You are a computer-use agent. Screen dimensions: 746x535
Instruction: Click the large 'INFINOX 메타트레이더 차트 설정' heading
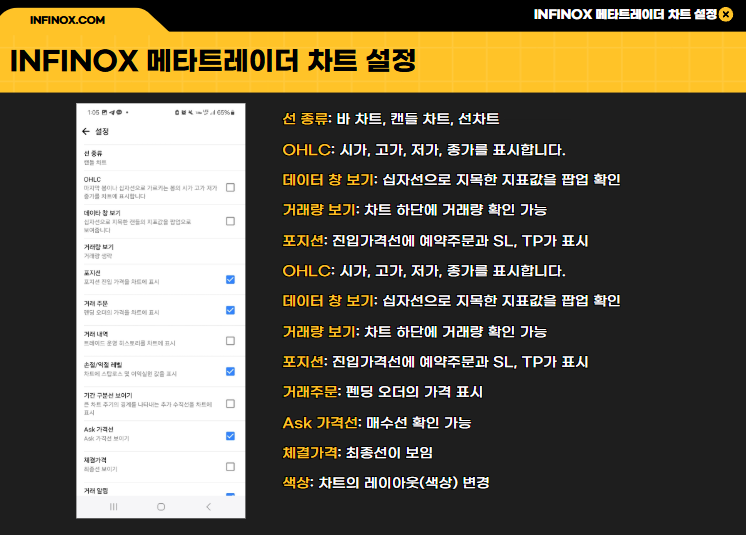(x=213, y=61)
